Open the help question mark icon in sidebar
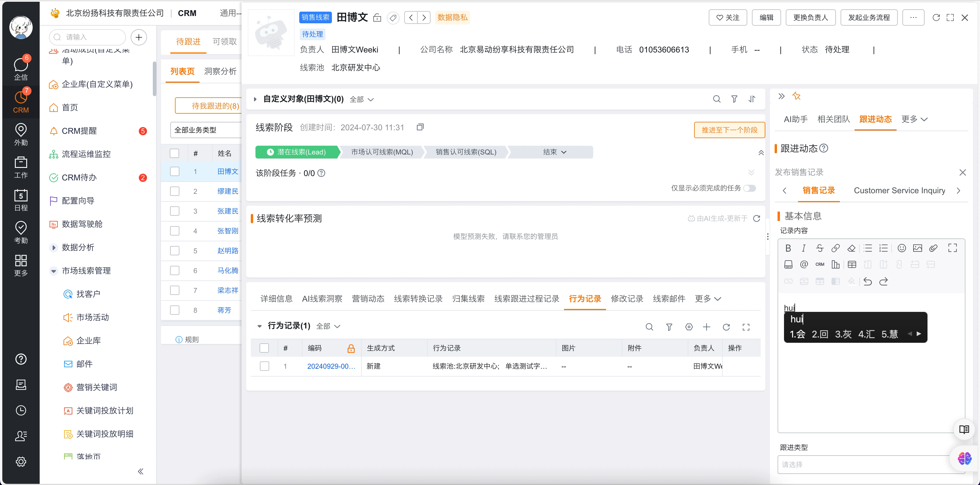The image size is (980, 485). 21,359
